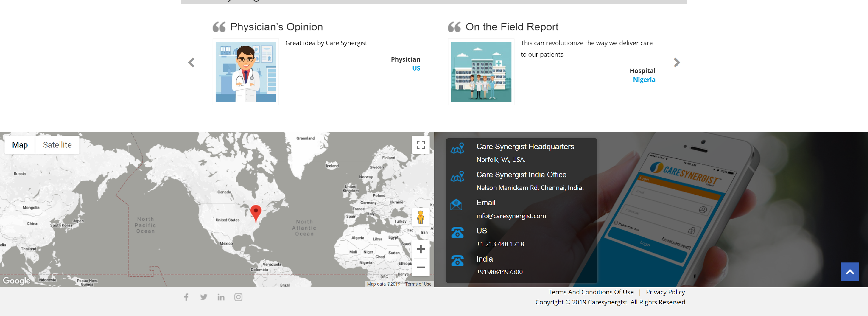Click the info@caresynergist.com email address
868x316 pixels.
pyautogui.click(x=511, y=216)
